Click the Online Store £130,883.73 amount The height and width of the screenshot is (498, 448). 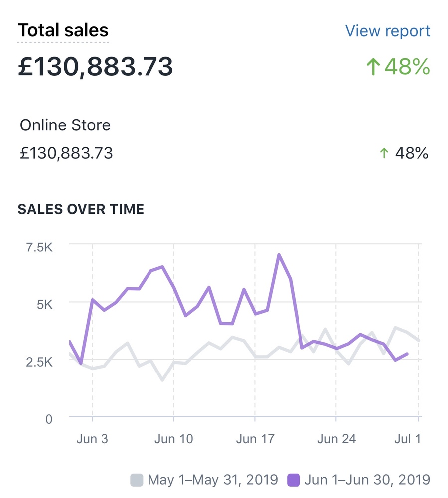pos(66,153)
